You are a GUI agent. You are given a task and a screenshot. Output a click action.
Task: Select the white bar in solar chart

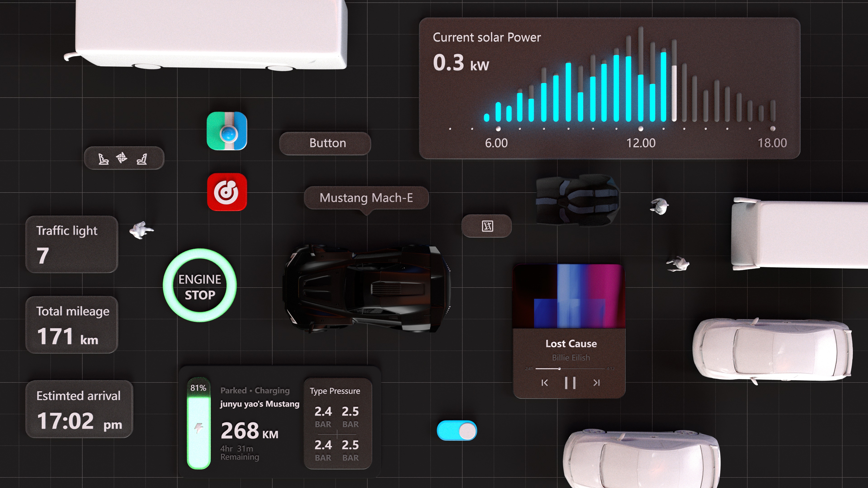click(674, 93)
